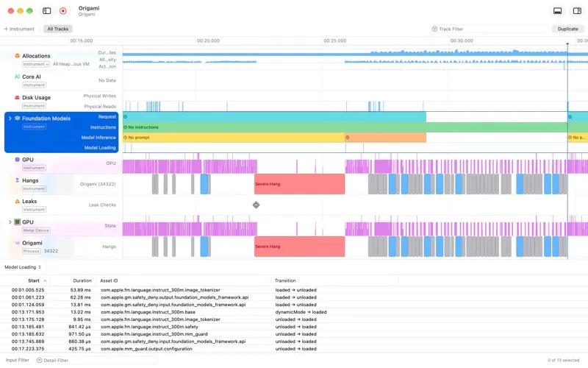Click the Hangs track Instrument badge
Screen dimensions: 588x368
(x=34, y=189)
